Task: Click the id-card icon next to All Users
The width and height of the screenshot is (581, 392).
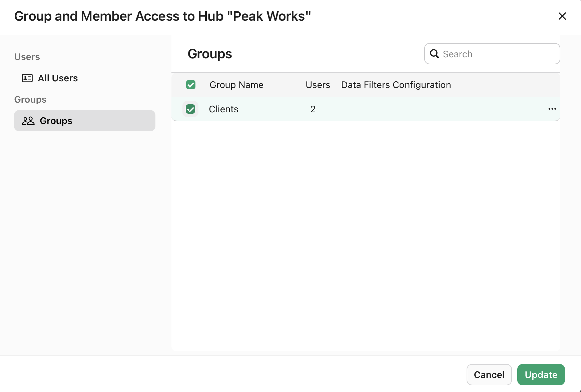Action: 28,78
